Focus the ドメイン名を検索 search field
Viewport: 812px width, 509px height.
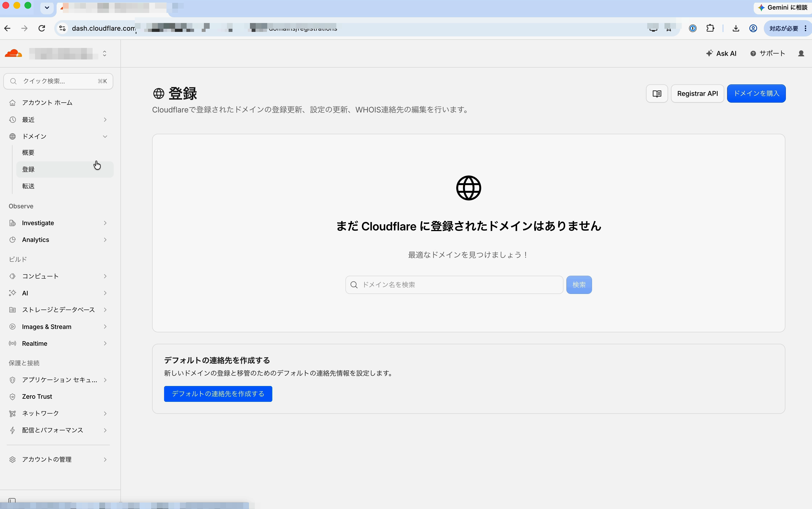click(454, 285)
